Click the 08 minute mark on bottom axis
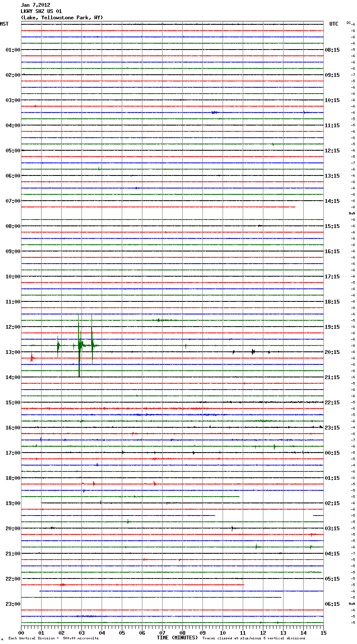The height and width of the screenshot is (644, 357). click(182, 633)
